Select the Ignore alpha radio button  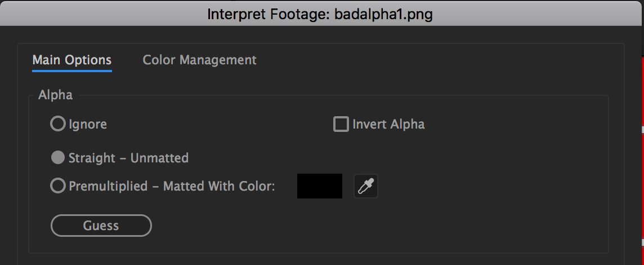58,124
